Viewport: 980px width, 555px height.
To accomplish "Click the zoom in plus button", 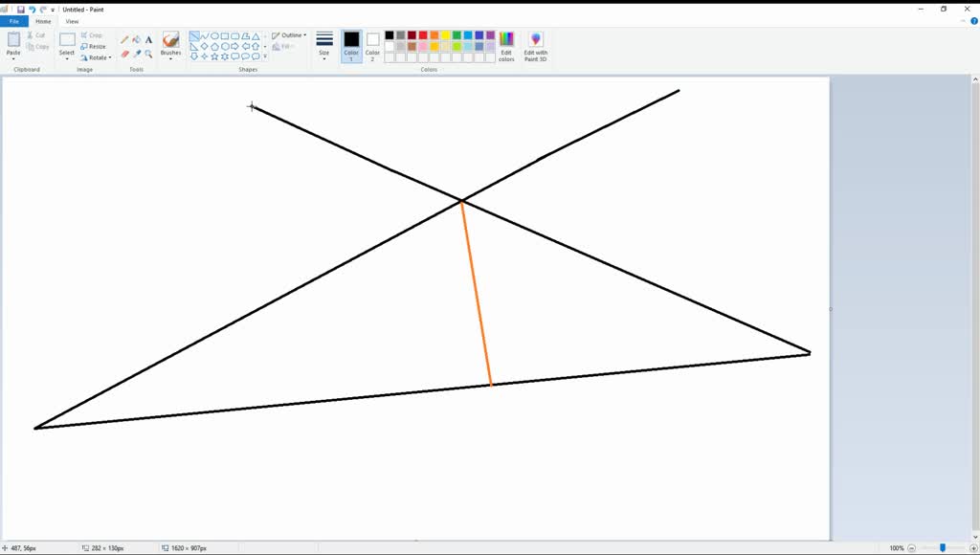I will (x=973, y=548).
